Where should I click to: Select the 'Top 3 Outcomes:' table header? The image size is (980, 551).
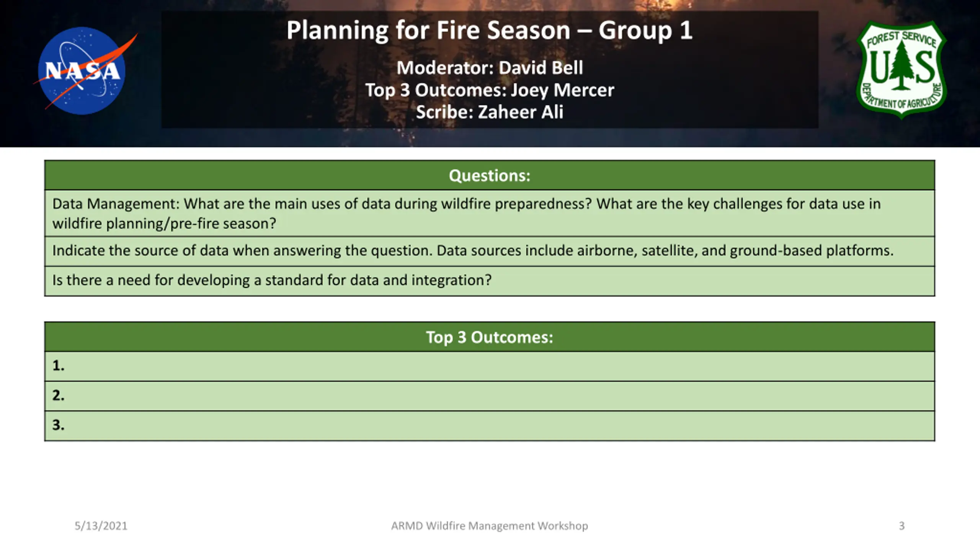(x=490, y=337)
